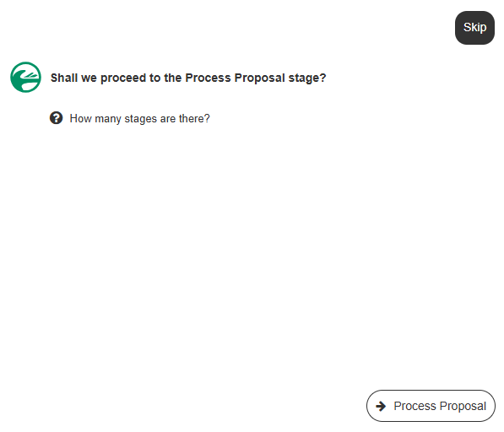Select the 'Shall we proceed' heading text
Image resolution: width=504 pixels, height=432 pixels.
188,78
